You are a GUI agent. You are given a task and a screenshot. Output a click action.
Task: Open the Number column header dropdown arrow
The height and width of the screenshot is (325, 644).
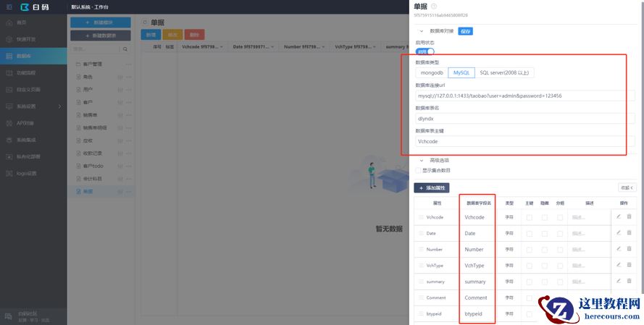coord(324,47)
